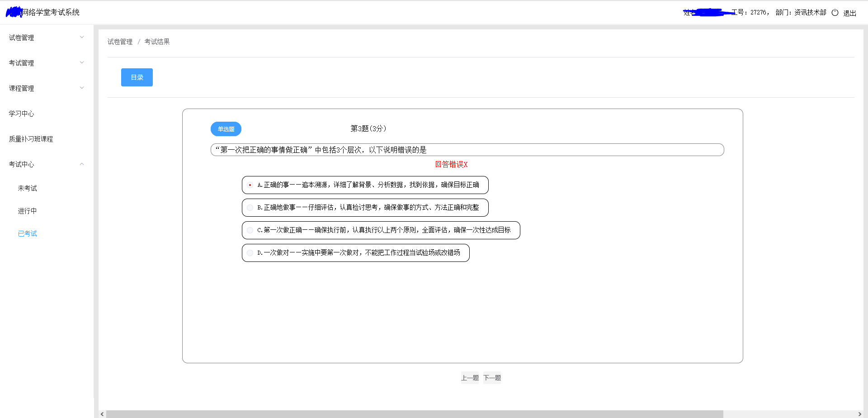Screen dimensions: 868x418
Task: Select radio option D 一次做对
Action: click(250, 253)
